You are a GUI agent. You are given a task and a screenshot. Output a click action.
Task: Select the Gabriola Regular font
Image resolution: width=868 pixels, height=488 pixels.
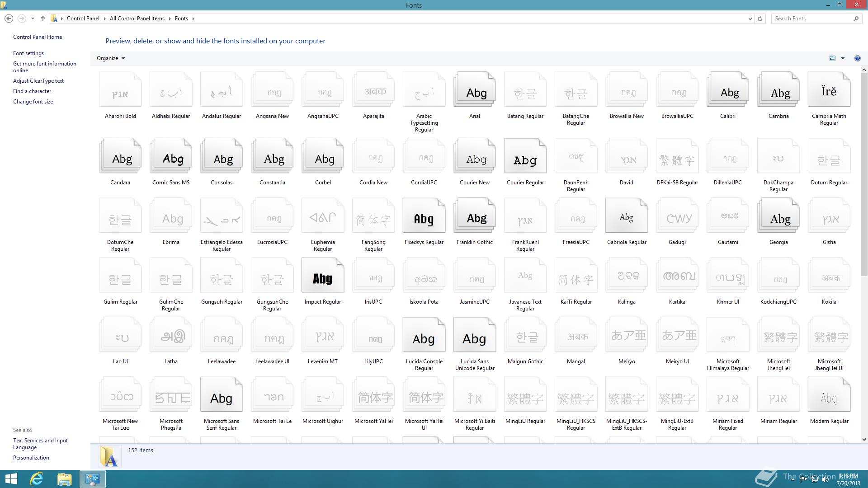(x=627, y=216)
